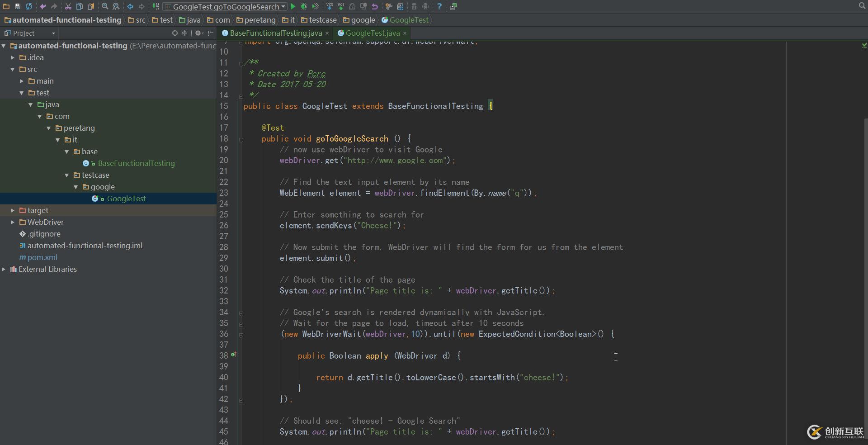The width and height of the screenshot is (868, 445).
Task: Click the Save All icon
Action: [x=18, y=6]
